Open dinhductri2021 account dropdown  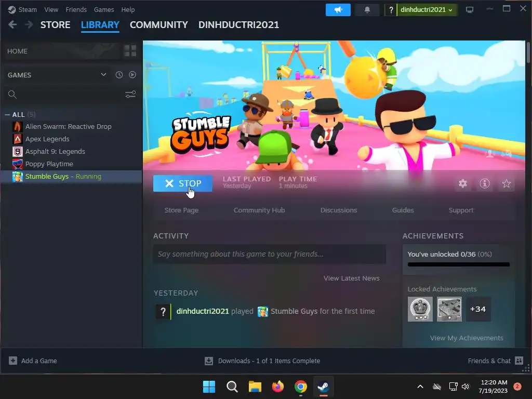pyautogui.click(x=426, y=10)
